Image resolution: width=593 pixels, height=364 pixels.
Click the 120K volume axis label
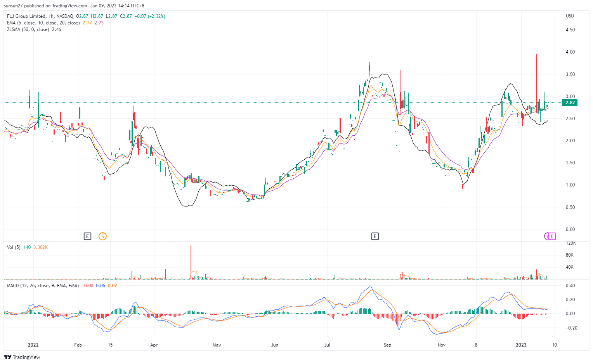click(x=570, y=243)
